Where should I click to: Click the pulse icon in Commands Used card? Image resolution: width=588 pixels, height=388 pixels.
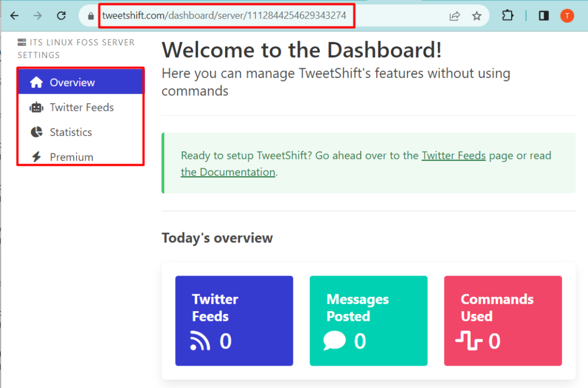pos(469,340)
